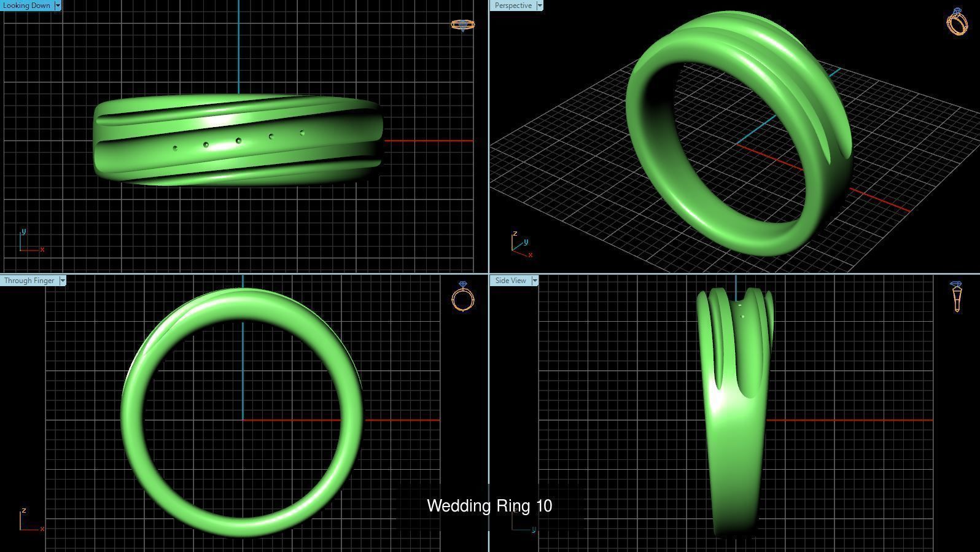980x552 pixels.
Task: Open the Perspective viewport dropdown arrow
Action: tap(540, 6)
